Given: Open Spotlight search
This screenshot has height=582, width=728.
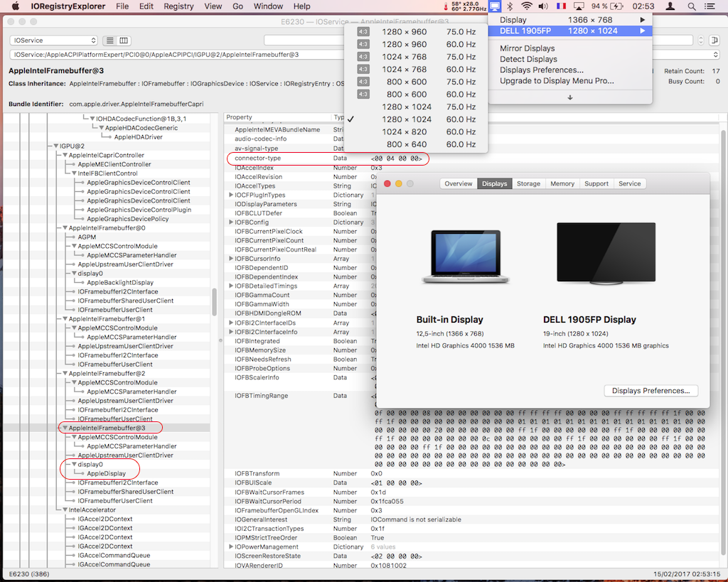Looking at the screenshot, I should [691, 6].
